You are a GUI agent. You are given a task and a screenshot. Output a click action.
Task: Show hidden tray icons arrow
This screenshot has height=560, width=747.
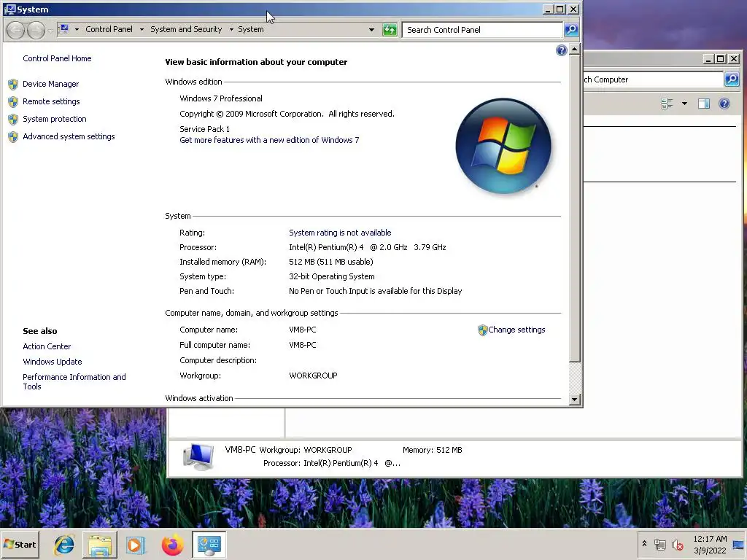[644, 543]
